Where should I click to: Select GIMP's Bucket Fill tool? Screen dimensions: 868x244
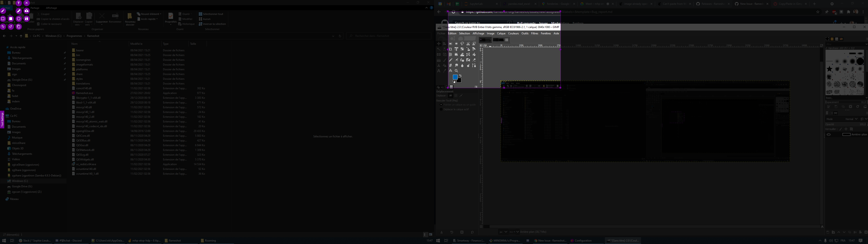[x=474, y=54]
